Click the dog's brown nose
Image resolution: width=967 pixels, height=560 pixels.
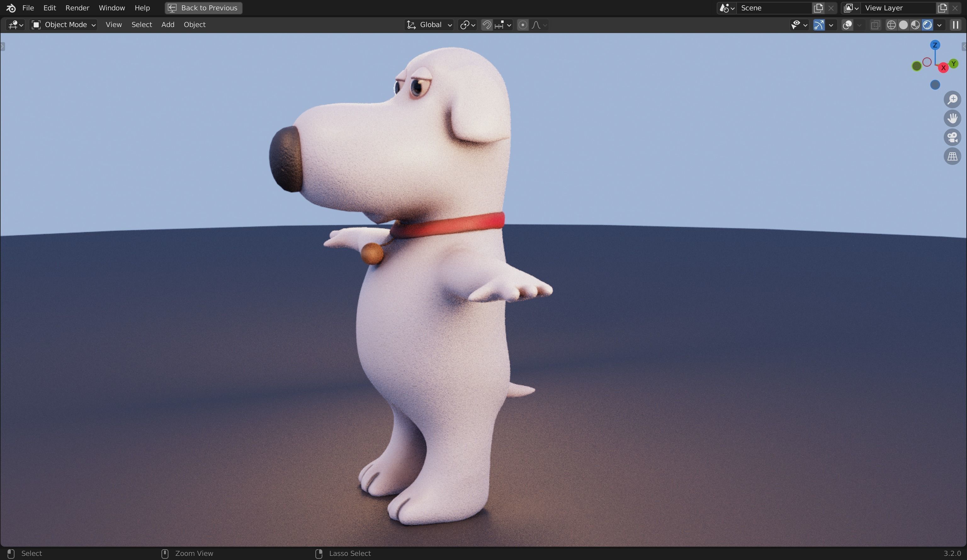tap(286, 159)
